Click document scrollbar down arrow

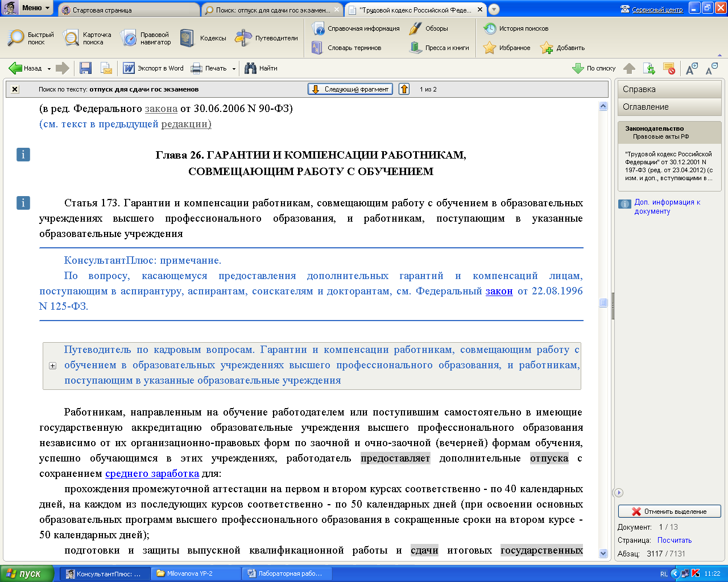coord(603,554)
